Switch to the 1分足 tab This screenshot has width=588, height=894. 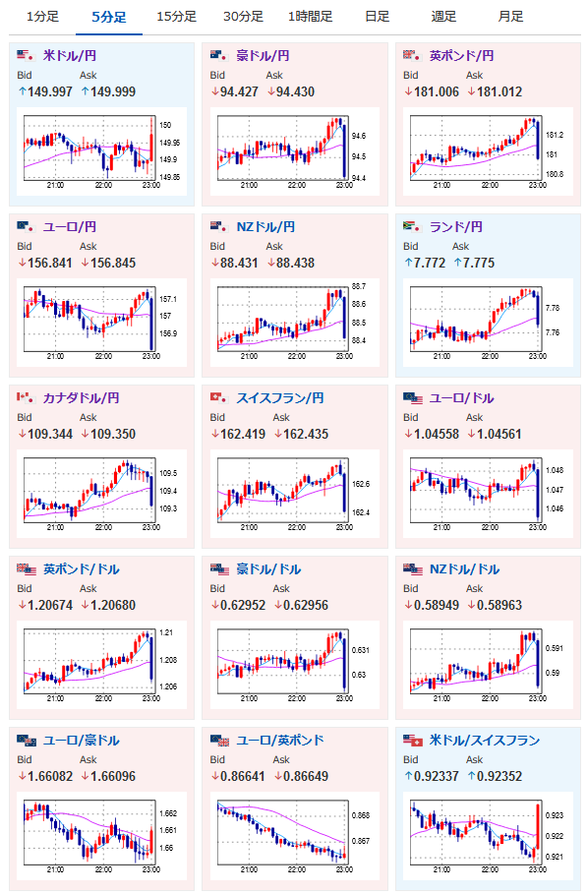[42, 17]
